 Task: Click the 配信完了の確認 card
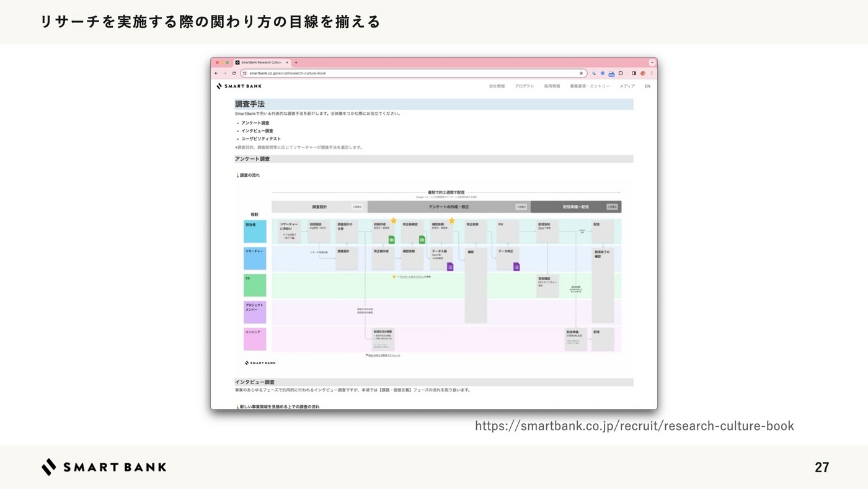coord(603,285)
